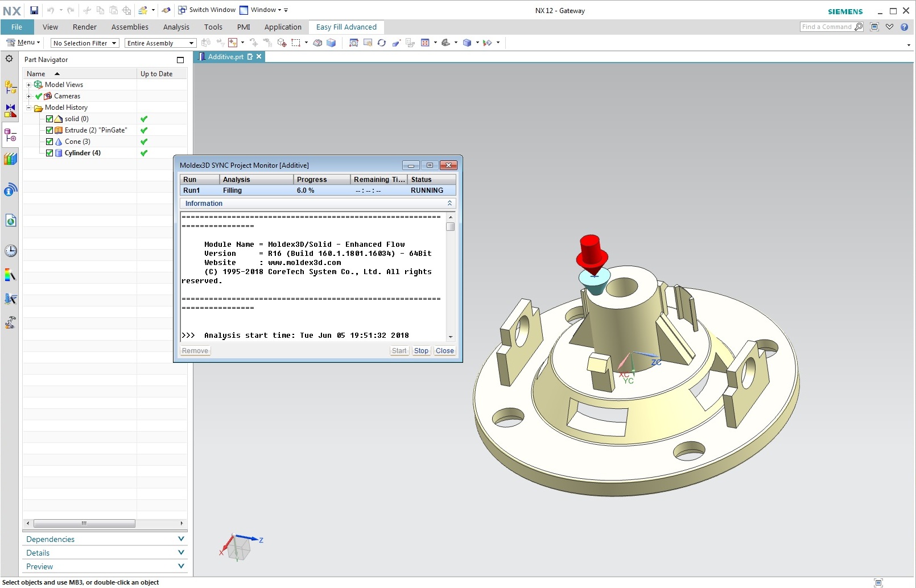
Task: Click the rectangle selection icon in toolbar
Action: click(296, 43)
